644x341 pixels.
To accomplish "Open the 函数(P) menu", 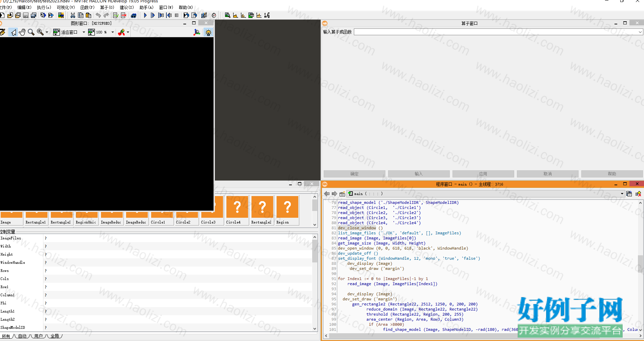I will 87,7.
